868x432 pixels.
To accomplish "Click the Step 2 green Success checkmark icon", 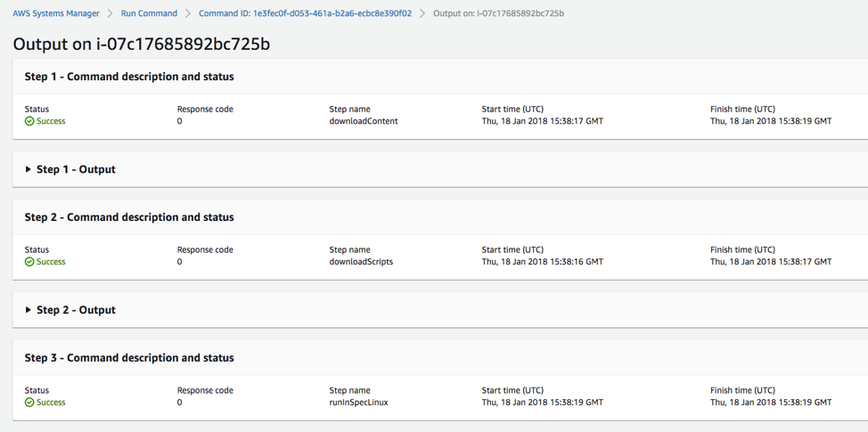I will 29,262.
